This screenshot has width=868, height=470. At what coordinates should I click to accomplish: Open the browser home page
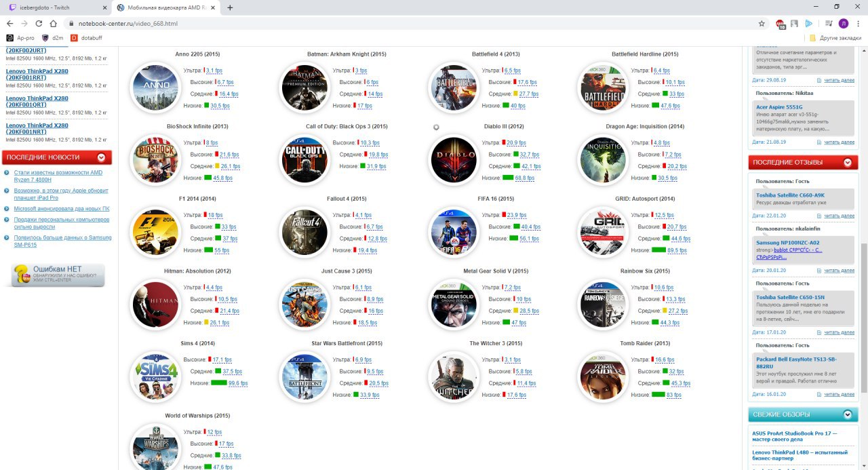pos(53,23)
